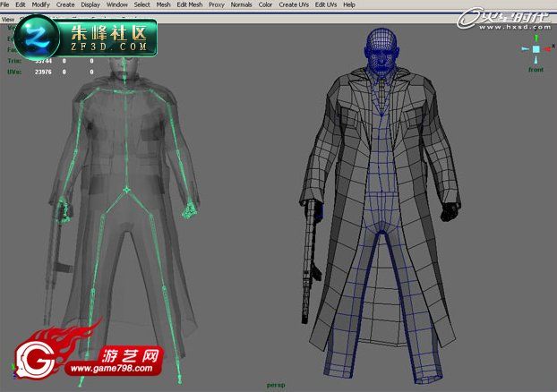Open the Edit UVs menu
This screenshot has height=392, width=557.
coord(326,4)
